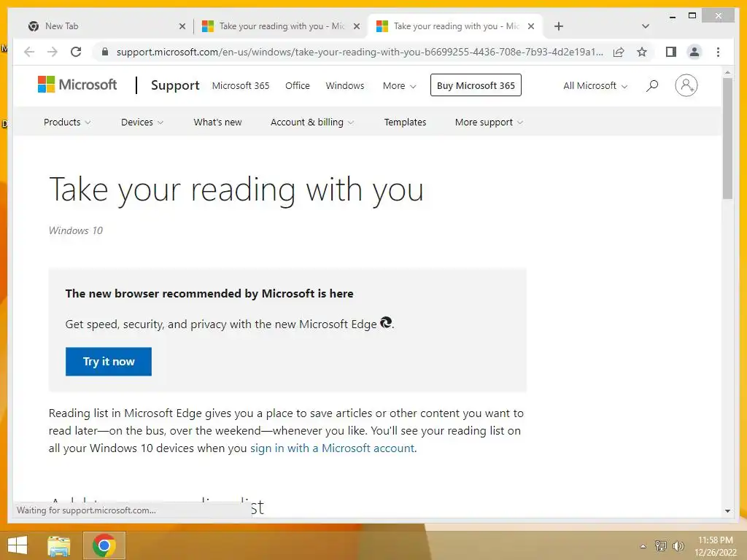Open File Explorer from the taskbar
The height and width of the screenshot is (560, 747).
(x=59, y=545)
